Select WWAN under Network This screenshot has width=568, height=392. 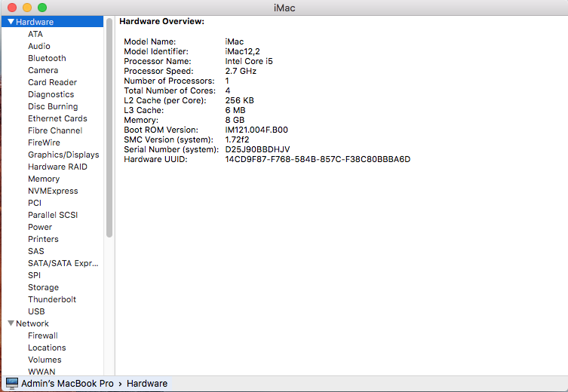click(41, 372)
